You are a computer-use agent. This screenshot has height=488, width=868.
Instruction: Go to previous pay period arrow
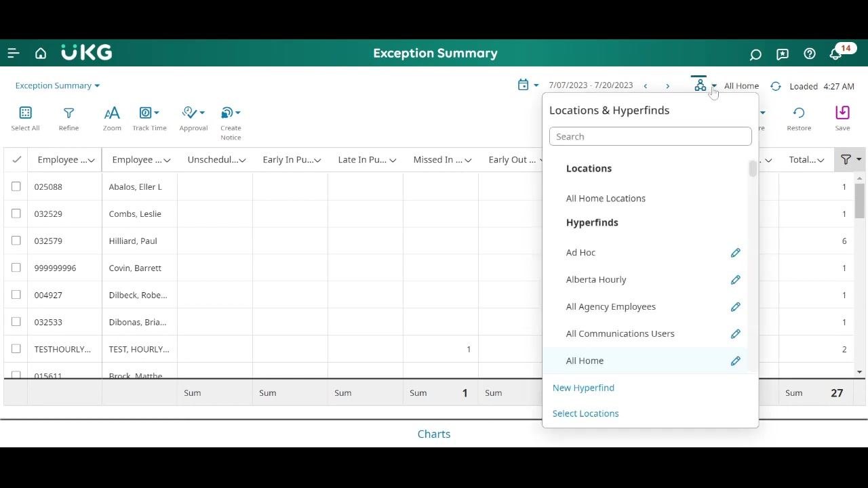pyautogui.click(x=645, y=86)
